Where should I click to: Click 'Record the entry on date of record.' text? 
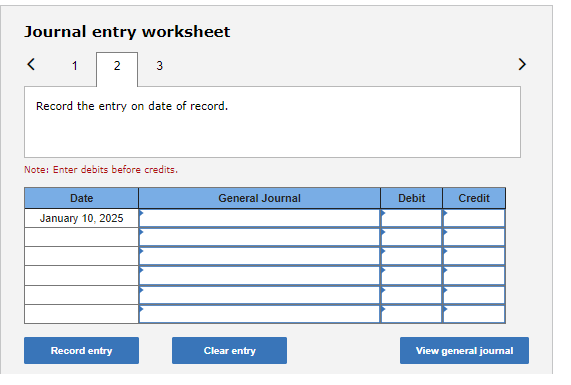pyautogui.click(x=132, y=106)
